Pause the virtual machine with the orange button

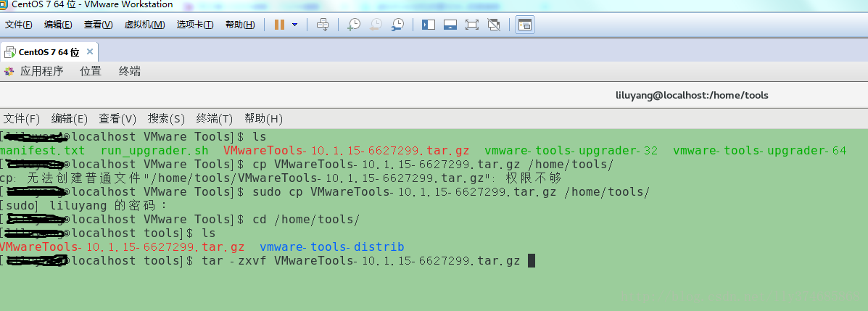[x=280, y=25]
